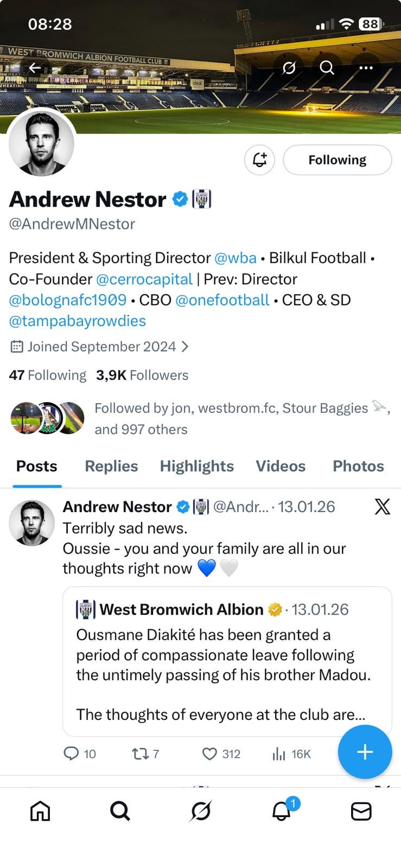This screenshot has width=401, height=868.
Task: Tap the back arrow in header
Action: [35, 68]
